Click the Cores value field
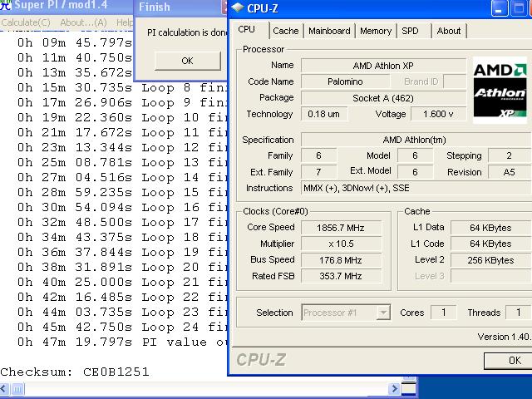The width and height of the screenshot is (532, 399). (443, 313)
